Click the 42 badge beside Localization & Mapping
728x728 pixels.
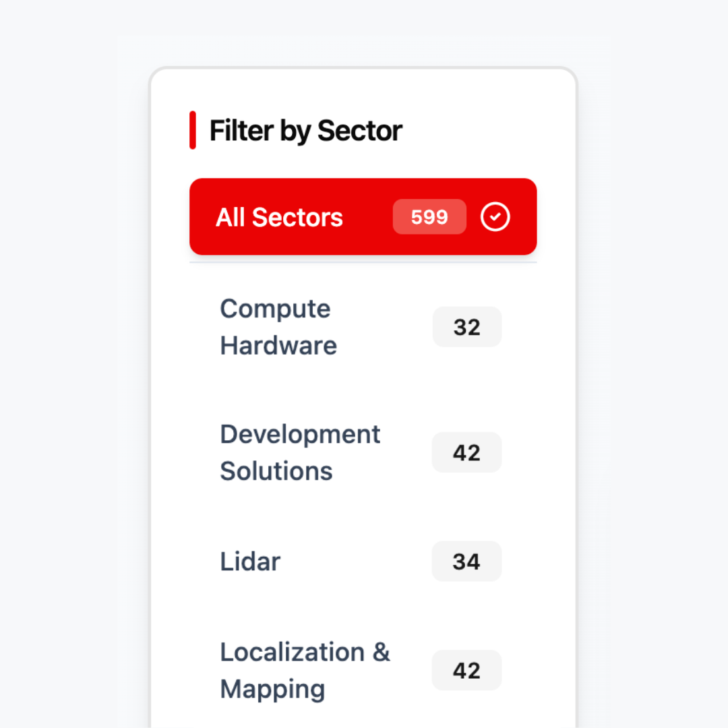tap(466, 670)
